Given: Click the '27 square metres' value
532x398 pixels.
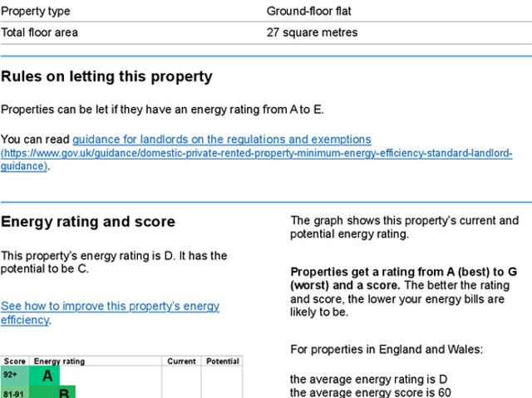Looking at the screenshot, I should [312, 32].
